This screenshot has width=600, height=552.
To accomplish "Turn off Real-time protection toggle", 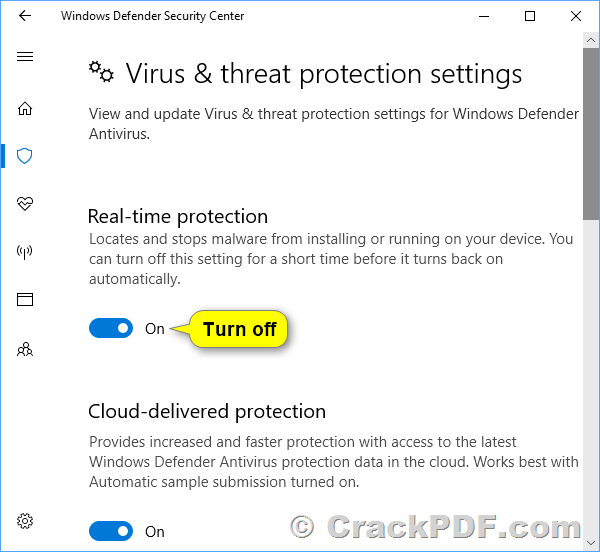I will (111, 328).
